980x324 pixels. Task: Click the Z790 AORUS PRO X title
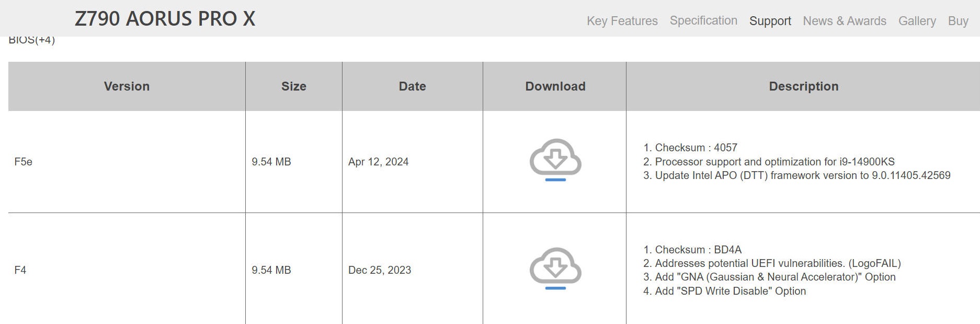click(x=165, y=19)
